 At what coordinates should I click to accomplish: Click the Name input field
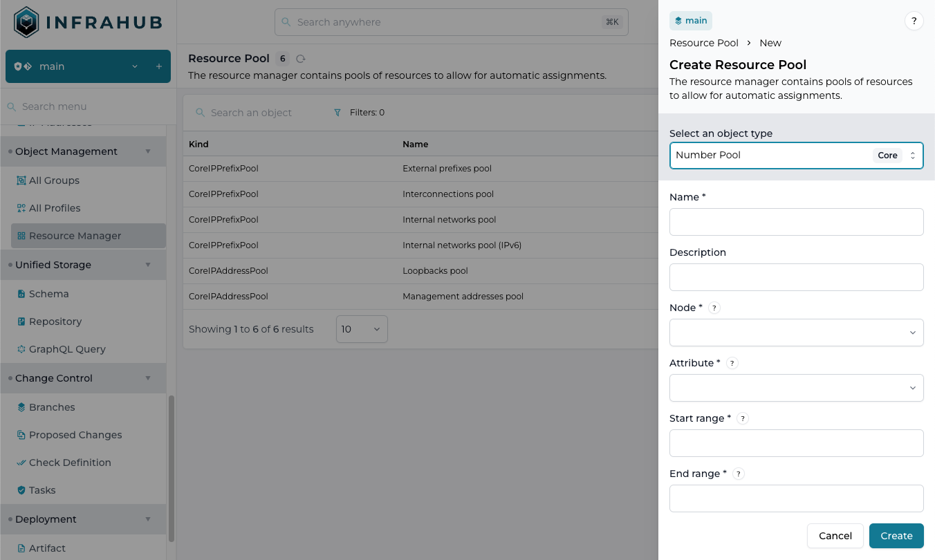pos(796,222)
